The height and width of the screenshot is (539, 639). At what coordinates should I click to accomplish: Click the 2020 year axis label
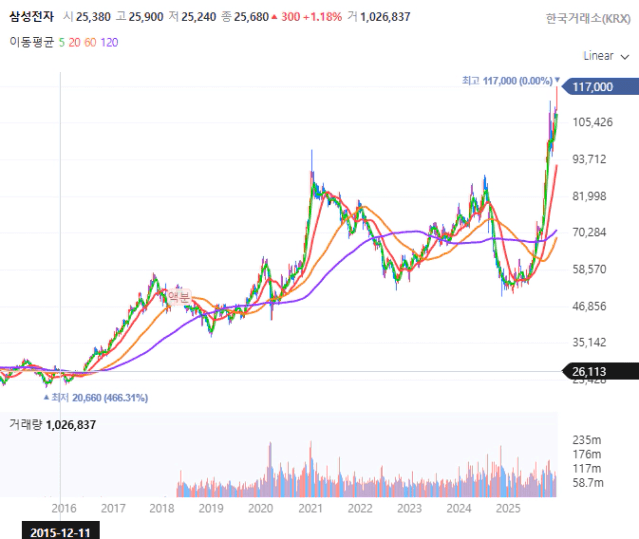[260, 508]
